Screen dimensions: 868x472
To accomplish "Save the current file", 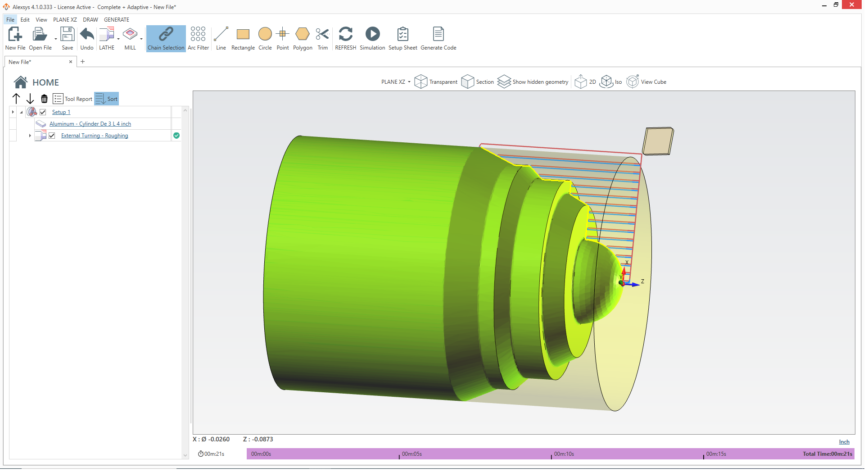I will pyautogui.click(x=68, y=38).
